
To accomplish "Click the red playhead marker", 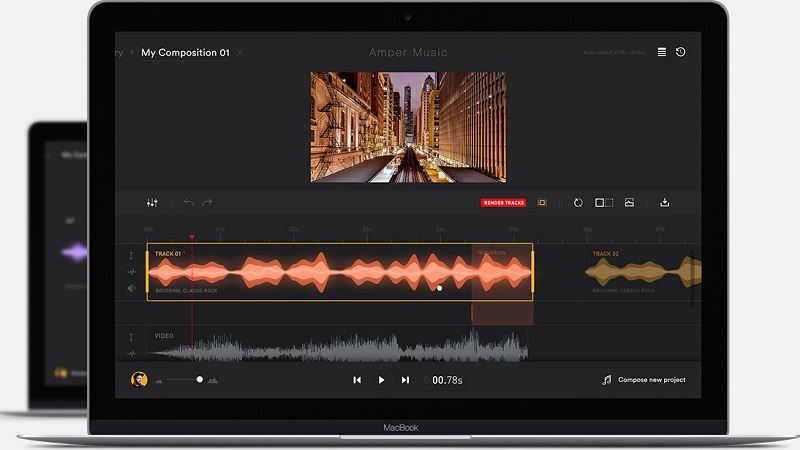I will tap(192, 237).
